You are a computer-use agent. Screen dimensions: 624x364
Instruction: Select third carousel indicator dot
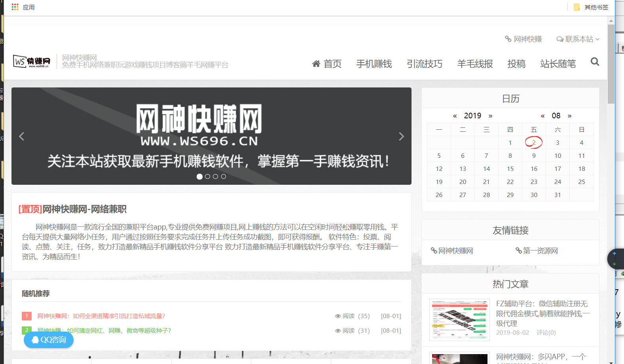[x=215, y=176]
